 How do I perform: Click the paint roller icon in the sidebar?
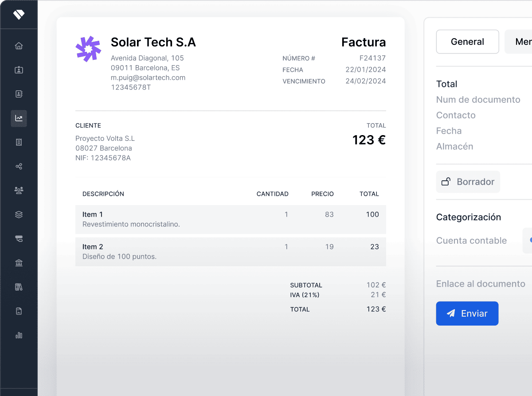(19, 239)
